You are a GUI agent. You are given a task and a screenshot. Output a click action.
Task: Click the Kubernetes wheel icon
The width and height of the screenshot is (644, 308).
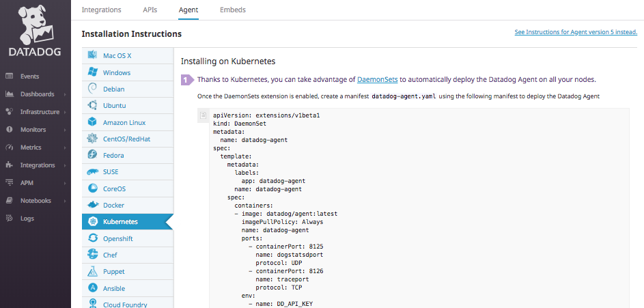click(x=92, y=222)
